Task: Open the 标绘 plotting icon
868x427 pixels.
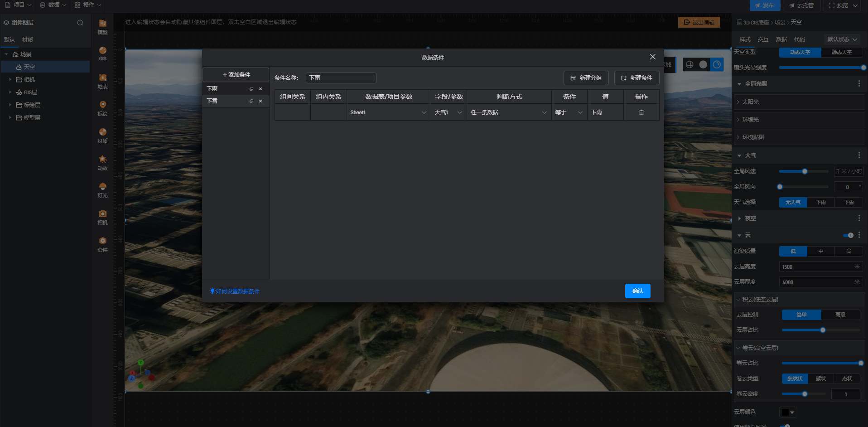Action: [x=103, y=108]
